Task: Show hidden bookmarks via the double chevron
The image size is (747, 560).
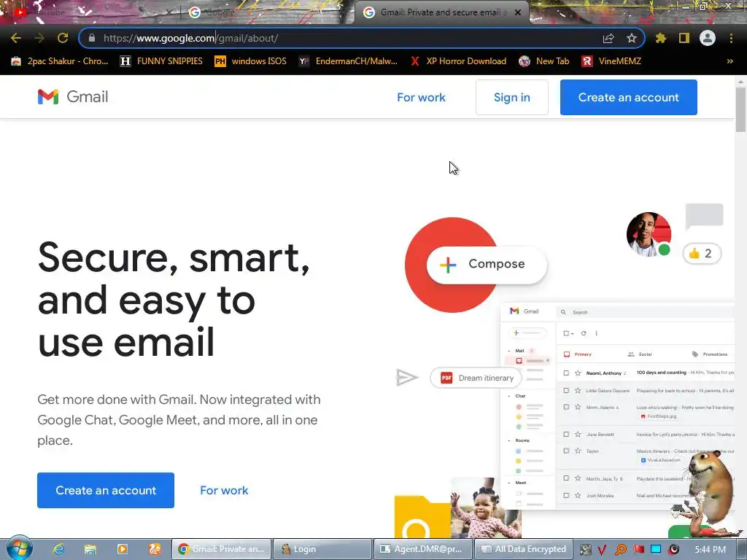Action: click(729, 61)
